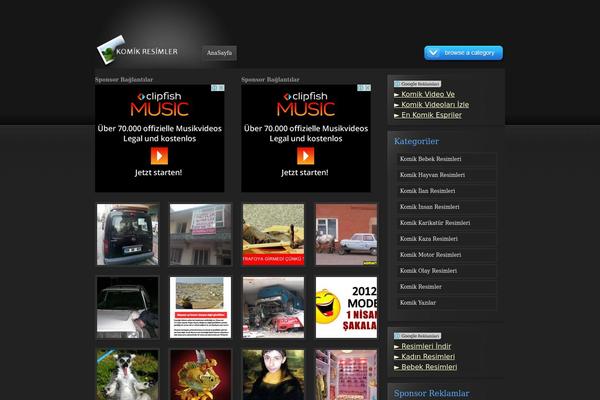
Task: Open the landscape article thumbnail
Action: point(201,307)
